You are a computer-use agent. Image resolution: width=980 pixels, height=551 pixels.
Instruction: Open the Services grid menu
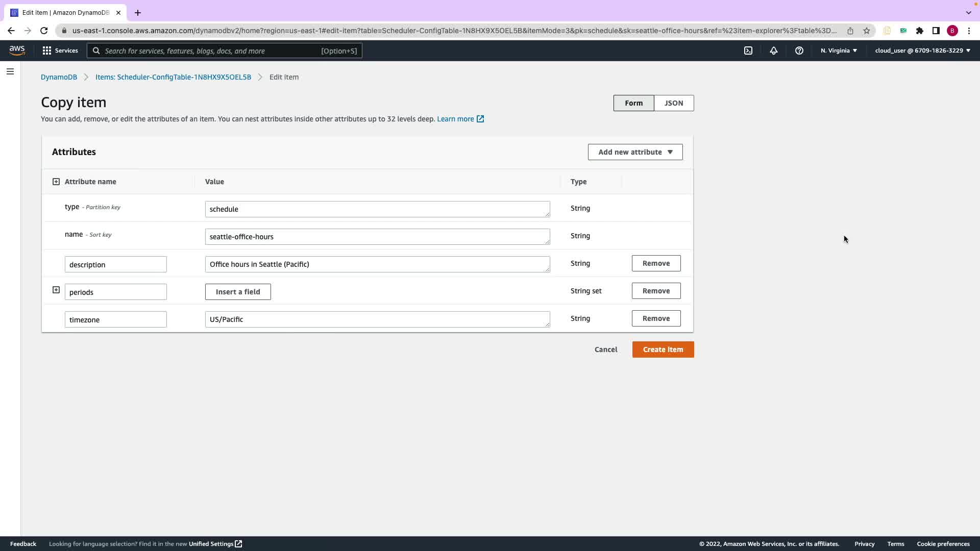60,51
